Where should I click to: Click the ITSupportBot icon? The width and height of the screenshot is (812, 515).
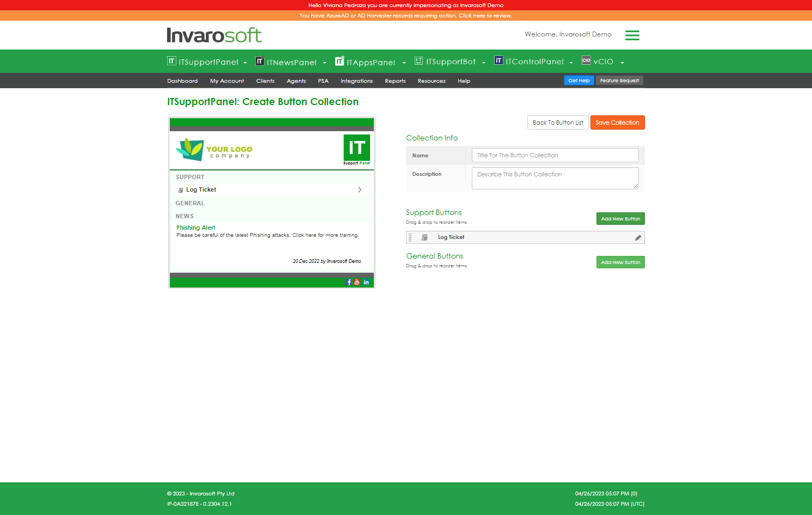pos(419,60)
